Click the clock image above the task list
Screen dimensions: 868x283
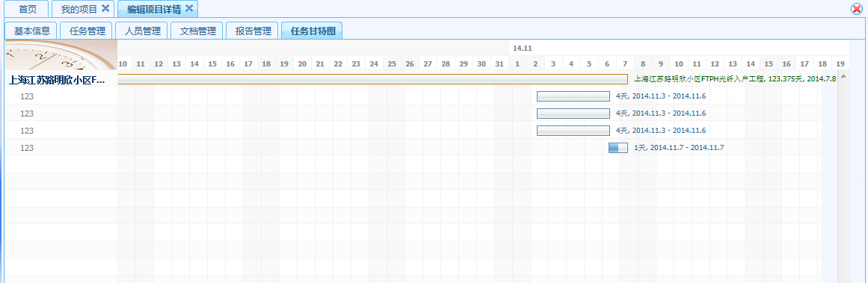[x=61, y=55]
